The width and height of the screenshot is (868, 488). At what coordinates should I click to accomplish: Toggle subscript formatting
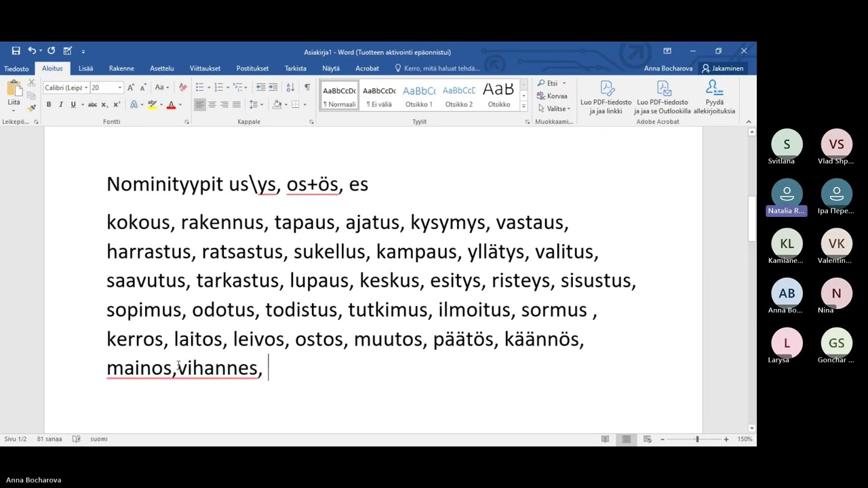click(104, 104)
